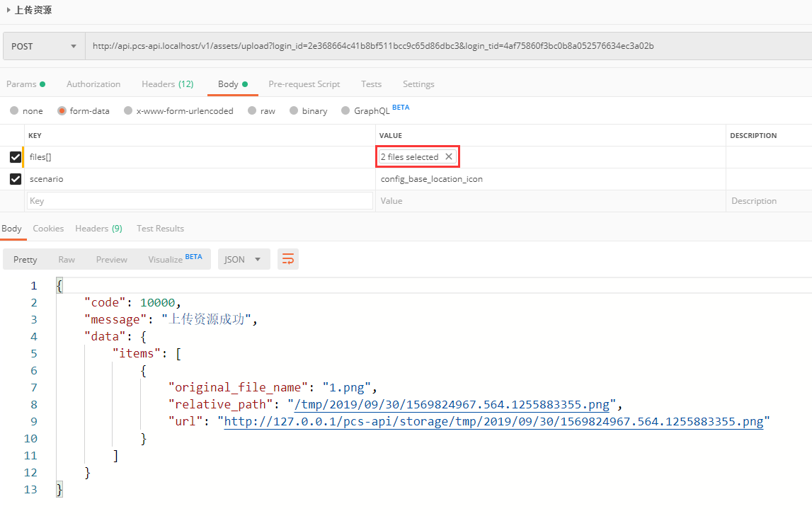Switch to the Headers (12) request tab
The image size is (812, 516).
pos(167,84)
